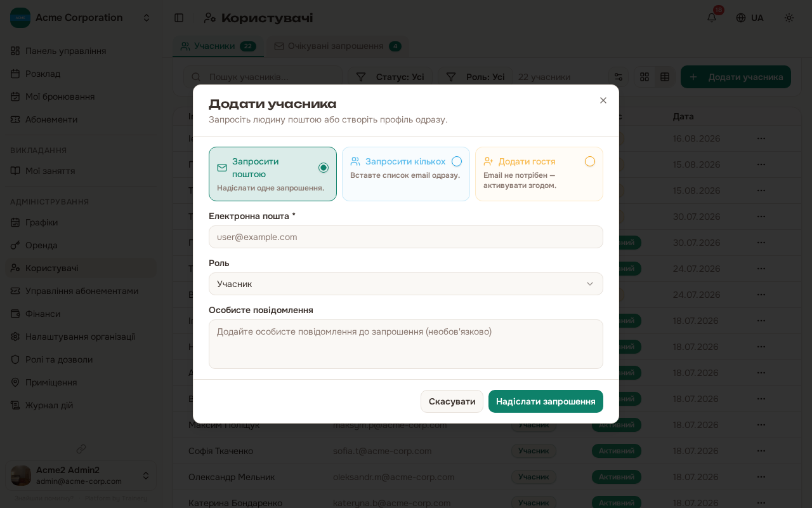Click the Оренда sidebar item

pyautogui.click(x=81, y=245)
